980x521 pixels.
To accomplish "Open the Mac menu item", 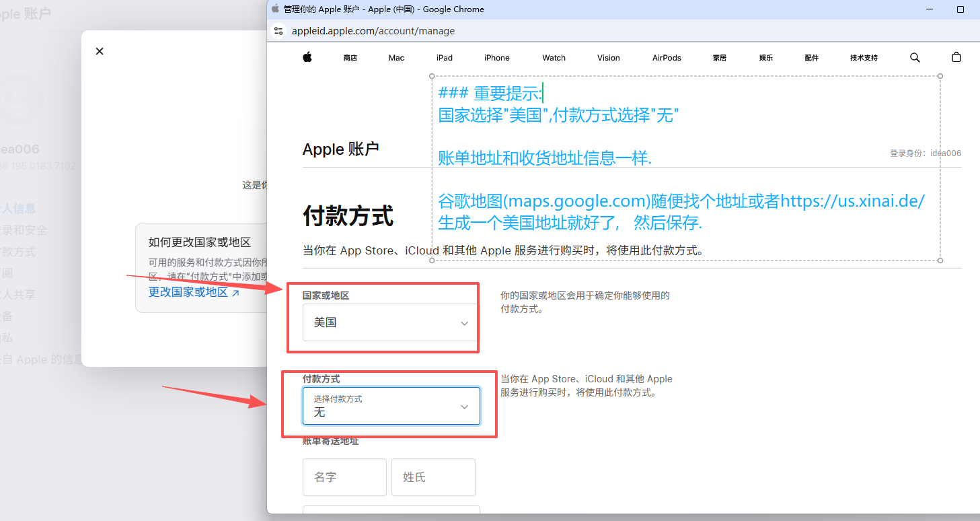I will pyautogui.click(x=396, y=58).
